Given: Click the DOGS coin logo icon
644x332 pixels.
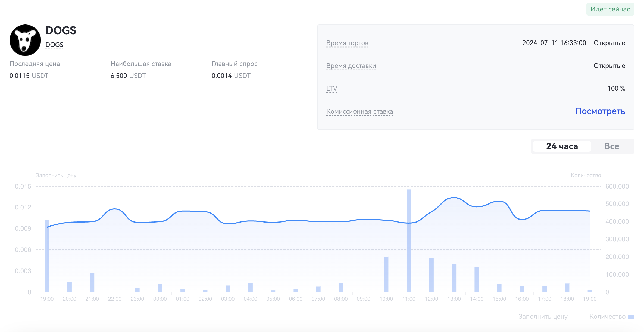Looking at the screenshot, I should [25, 40].
